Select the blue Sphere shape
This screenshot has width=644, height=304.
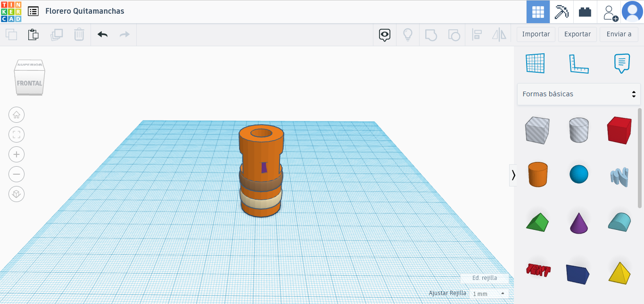point(578,174)
